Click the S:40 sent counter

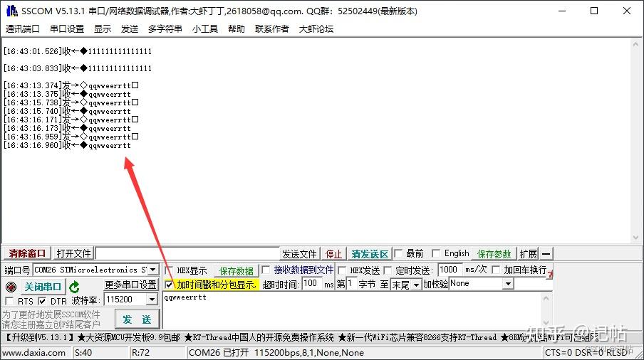click(83, 353)
